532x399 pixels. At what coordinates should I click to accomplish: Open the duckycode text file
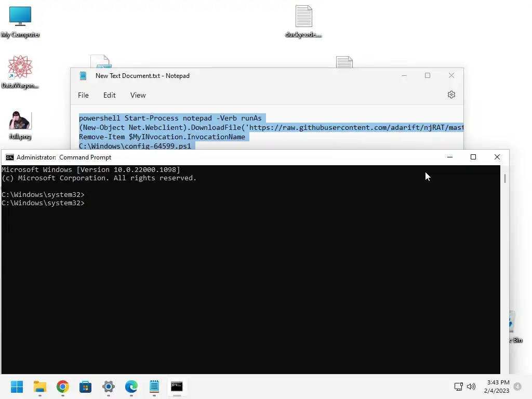[303, 21]
